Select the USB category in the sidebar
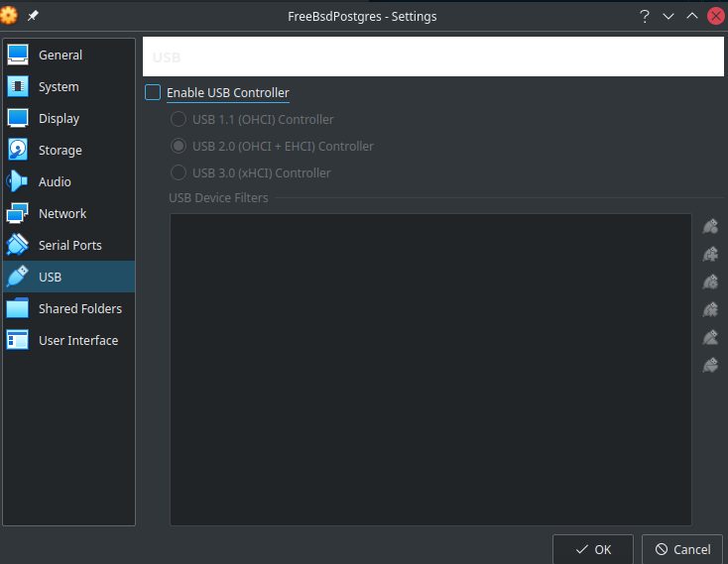The width and height of the screenshot is (728, 564). (68, 277)
